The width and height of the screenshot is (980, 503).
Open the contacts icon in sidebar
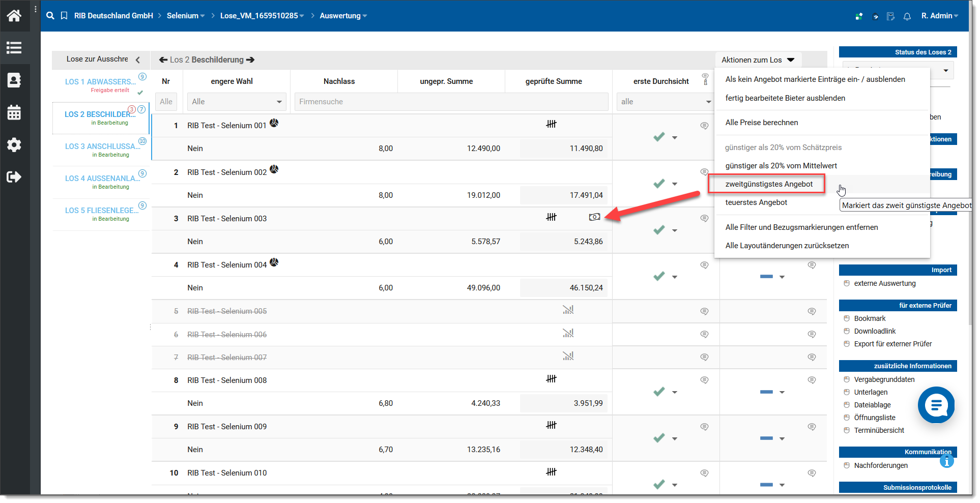coord(14,80)
